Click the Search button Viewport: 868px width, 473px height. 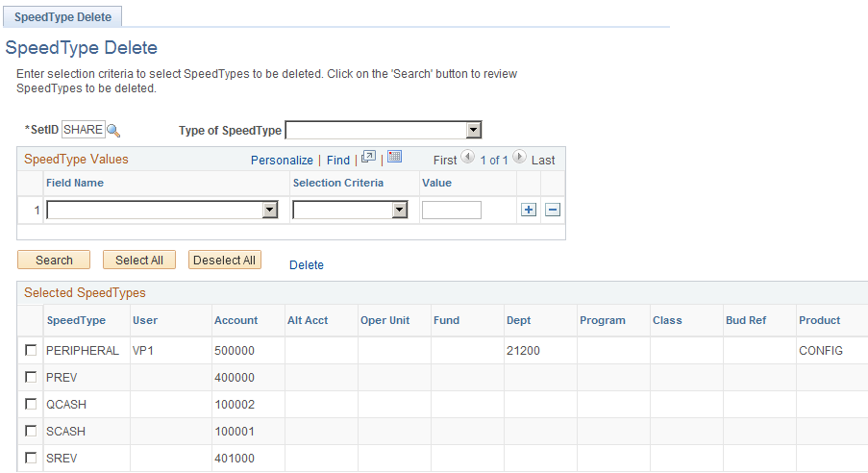tap(54, 260)
